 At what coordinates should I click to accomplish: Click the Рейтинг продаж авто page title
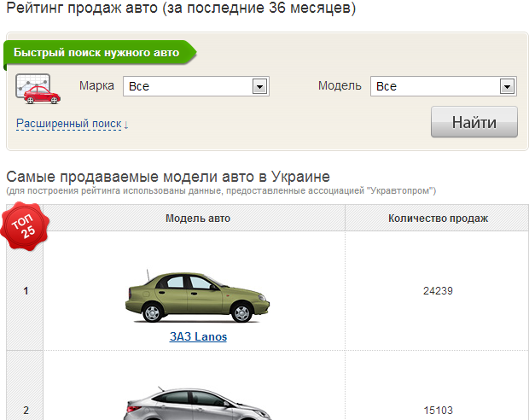tap(181, 9)
